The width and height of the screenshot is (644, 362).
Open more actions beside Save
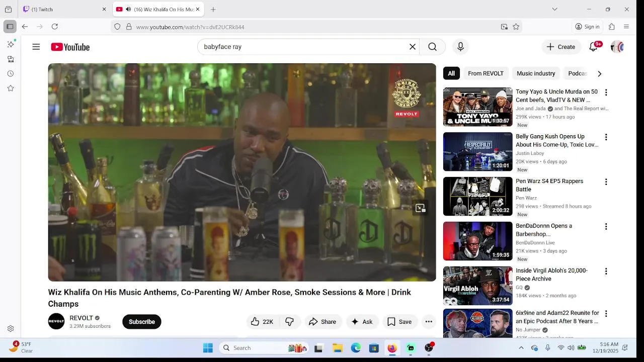[429, 322]
